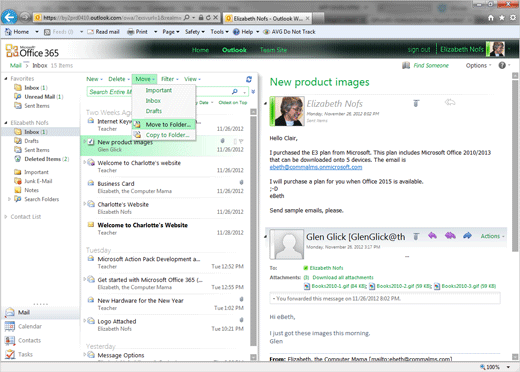Open the Actions dropdown on Glen Glick message
This screenshot has height=372, width=520.
click(492, 236)
